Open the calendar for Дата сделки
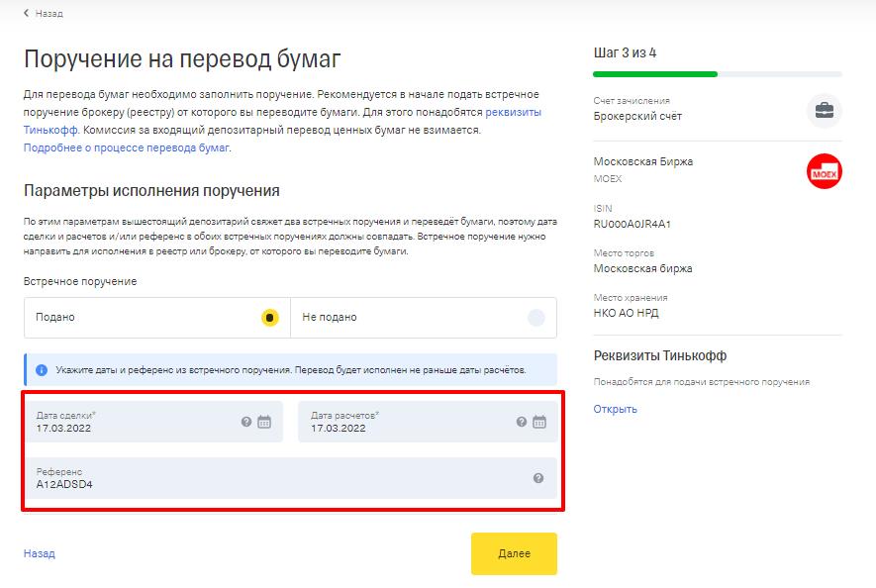This screenshot has height=588, width=876. tap(264, 422)
